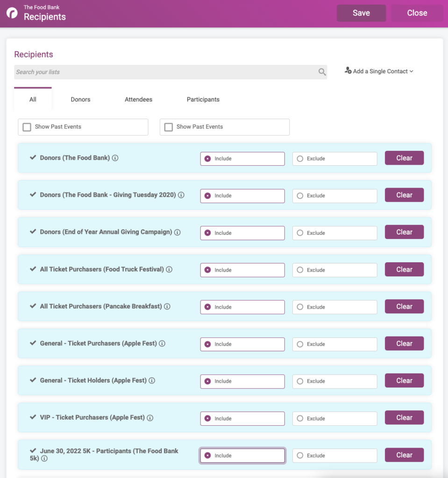
Task: Click the logo icon in the header
Action: point(12,13)
